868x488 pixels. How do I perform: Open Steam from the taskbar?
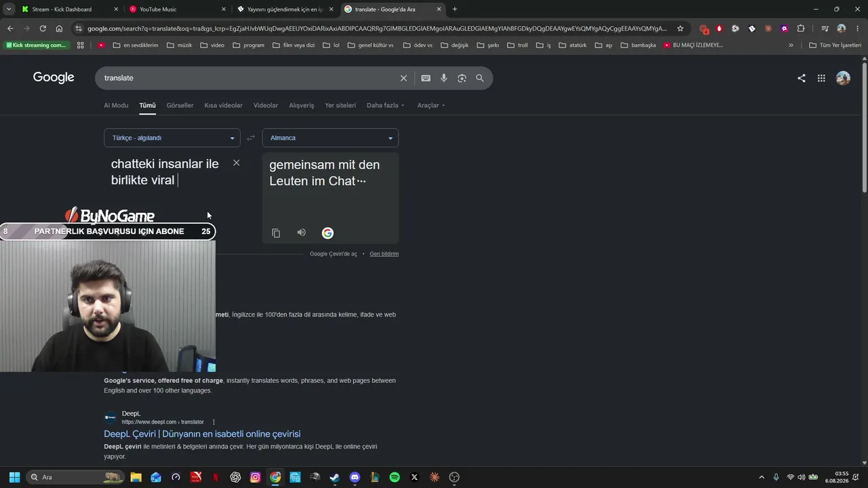[335, 477]
